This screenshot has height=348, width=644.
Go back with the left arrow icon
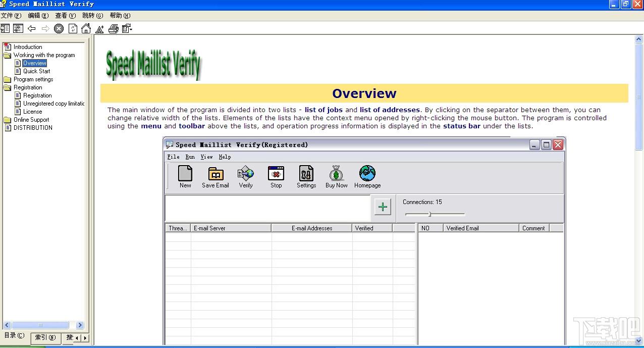coord(32,28)
